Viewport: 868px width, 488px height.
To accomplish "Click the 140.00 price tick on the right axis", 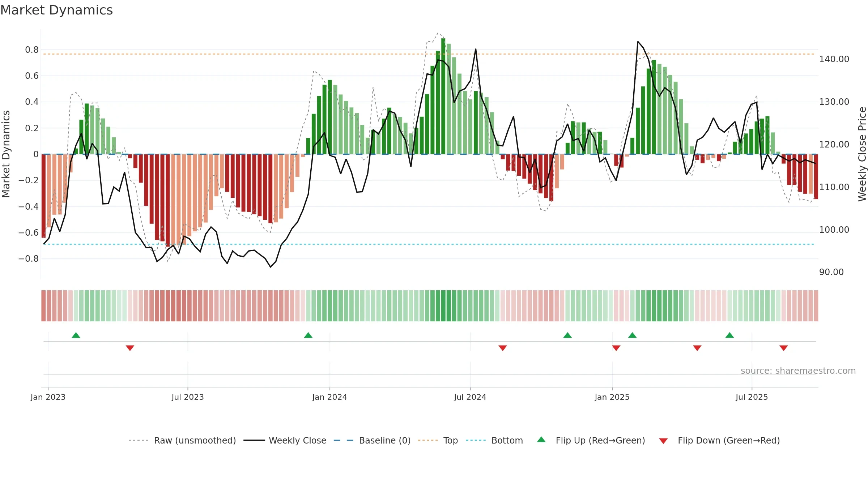I will 834,59.
